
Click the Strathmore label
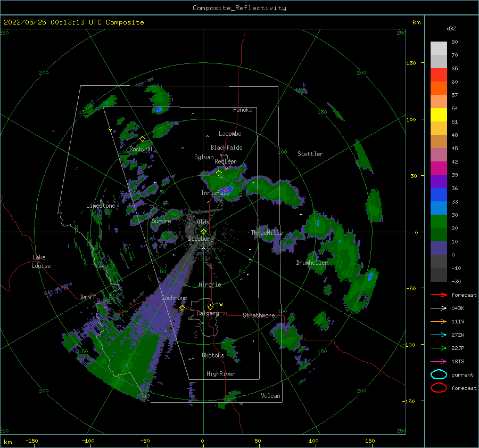[x=259, y=315]
